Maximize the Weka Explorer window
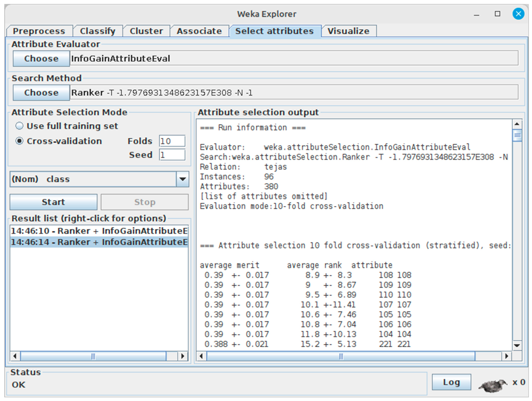Image resolution: width=532 pixels, height=401 pixels. tap(497, 14)
